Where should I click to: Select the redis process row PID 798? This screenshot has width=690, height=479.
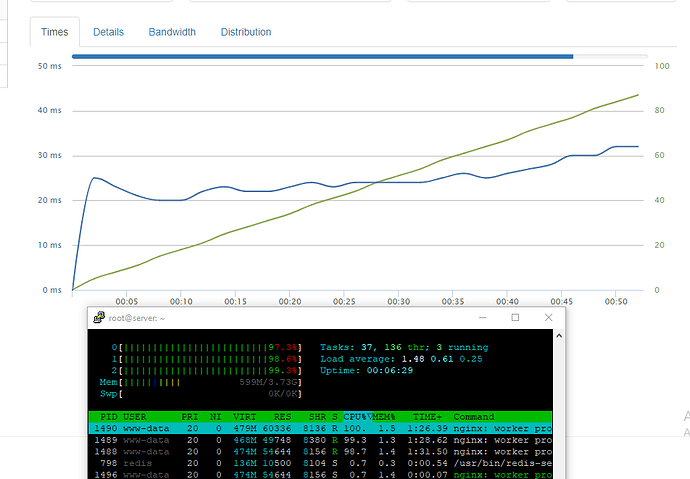tap(320, 463)
